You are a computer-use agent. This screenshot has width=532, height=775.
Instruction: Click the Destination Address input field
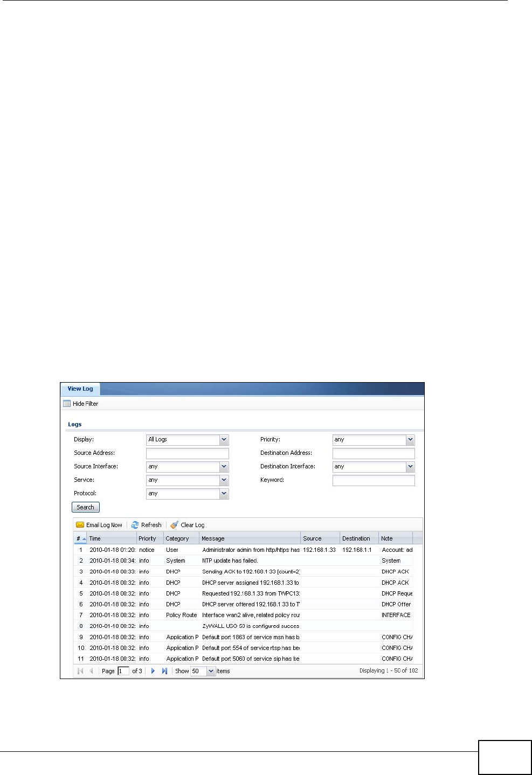[x=374, y=453]
